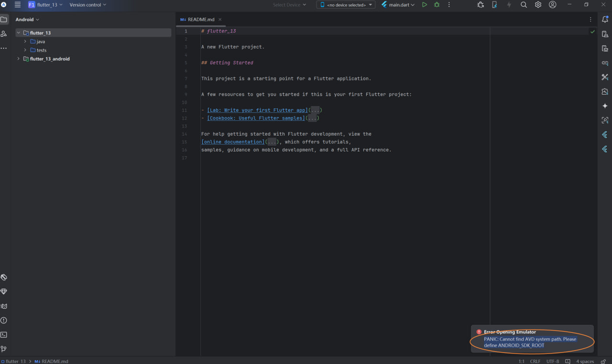Click the 'Lab: Write your first Flutter app' link
This screenshot has height=364, width=612.
pyautogui.click(x=258, y=110)
